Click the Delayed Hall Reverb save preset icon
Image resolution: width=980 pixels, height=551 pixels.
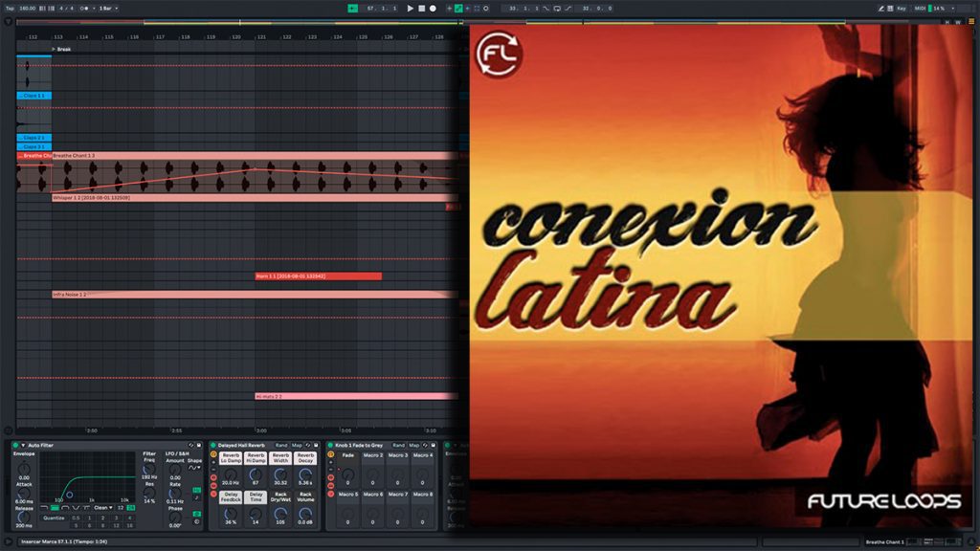(x=316, y=446)
